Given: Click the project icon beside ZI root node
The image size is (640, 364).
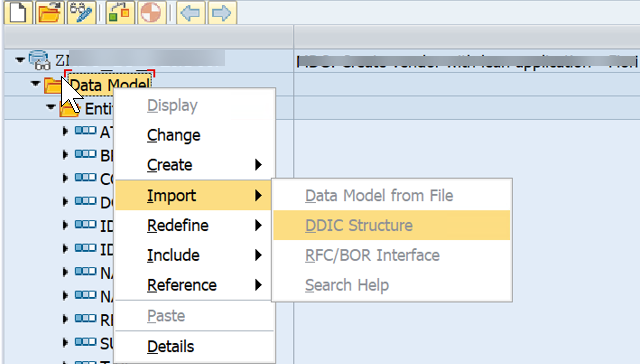Looking at the screenshot, I should click(40, 60).
